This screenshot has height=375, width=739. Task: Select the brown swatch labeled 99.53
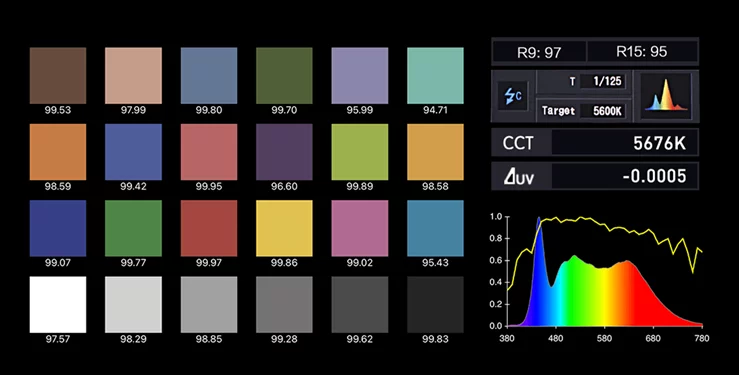[58, 75]
